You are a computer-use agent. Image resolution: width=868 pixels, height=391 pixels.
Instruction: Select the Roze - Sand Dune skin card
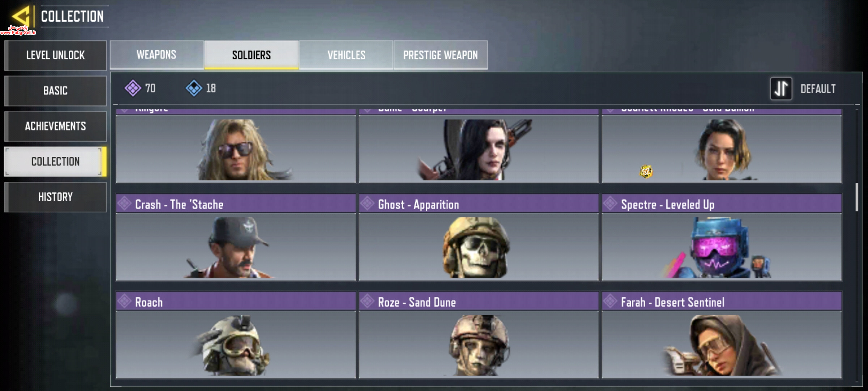point(478,335)
